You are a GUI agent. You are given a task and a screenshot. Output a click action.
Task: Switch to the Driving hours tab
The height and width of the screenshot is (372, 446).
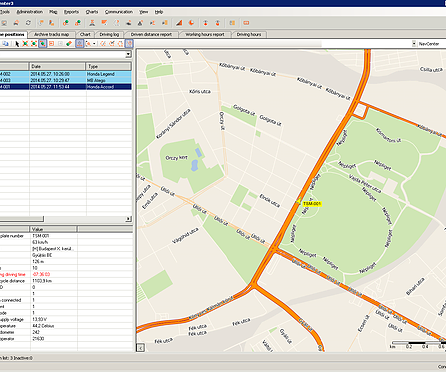coord(249,34)
